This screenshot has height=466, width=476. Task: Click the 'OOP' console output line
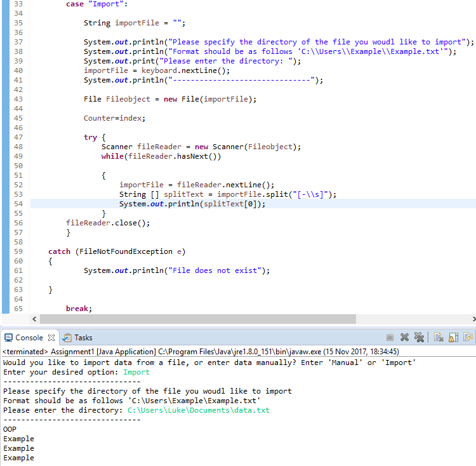click(10, 429)
